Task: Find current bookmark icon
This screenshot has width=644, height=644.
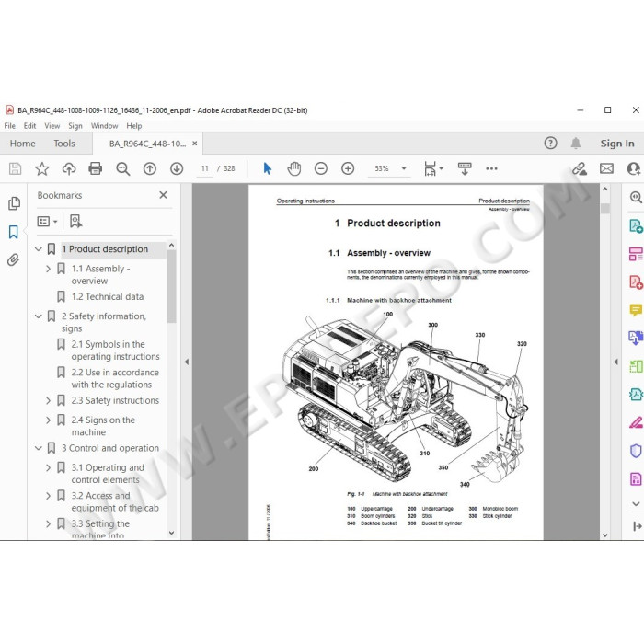Action: coord(75,222)
